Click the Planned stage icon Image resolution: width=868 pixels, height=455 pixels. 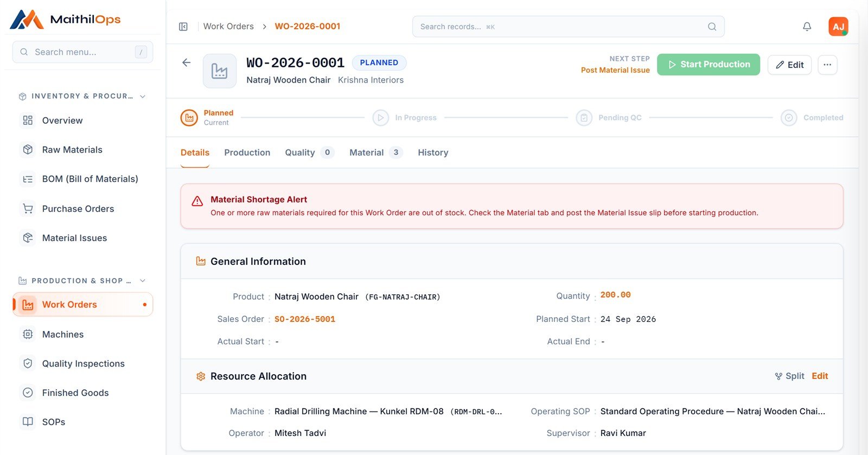pyautogui.click(x=189, y=117)
